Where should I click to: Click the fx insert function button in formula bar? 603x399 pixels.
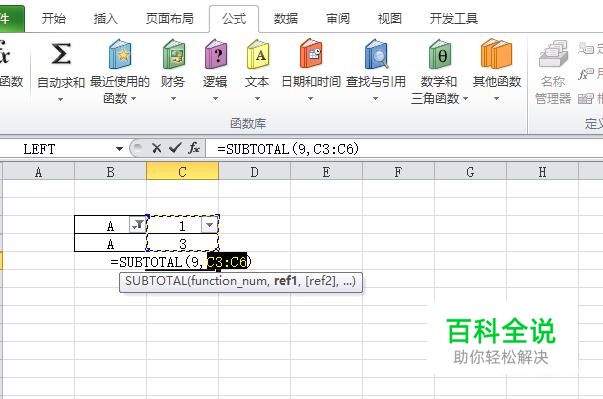194,148
